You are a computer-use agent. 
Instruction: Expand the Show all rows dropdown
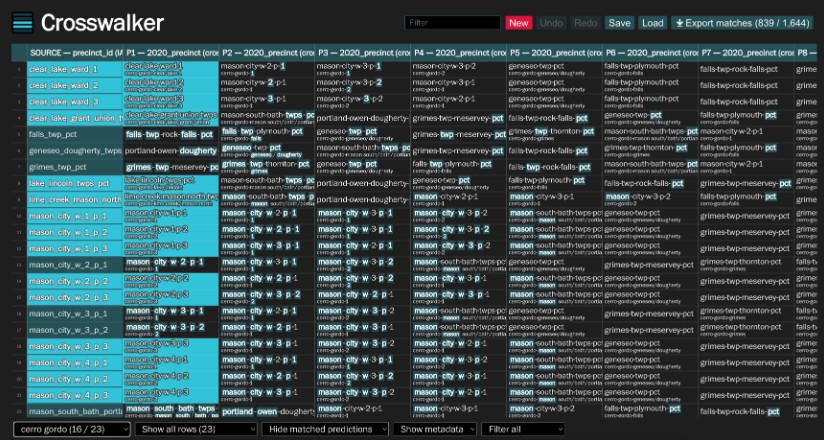pyautogui.click(x=197, y=429)
